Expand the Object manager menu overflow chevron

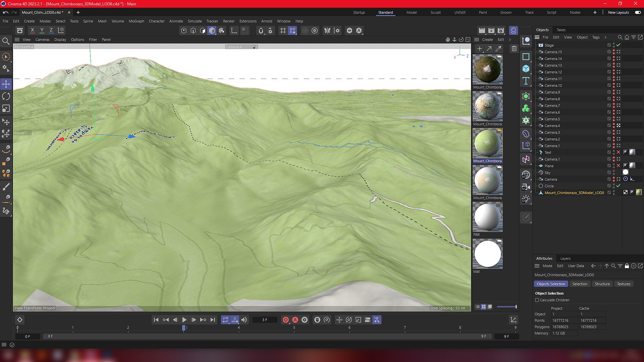[605, 37]
